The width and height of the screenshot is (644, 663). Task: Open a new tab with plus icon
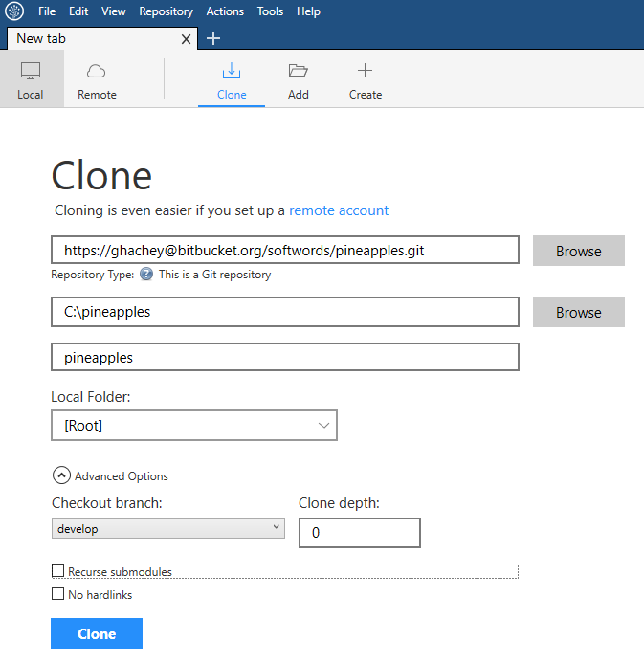[x=213, y=38]
